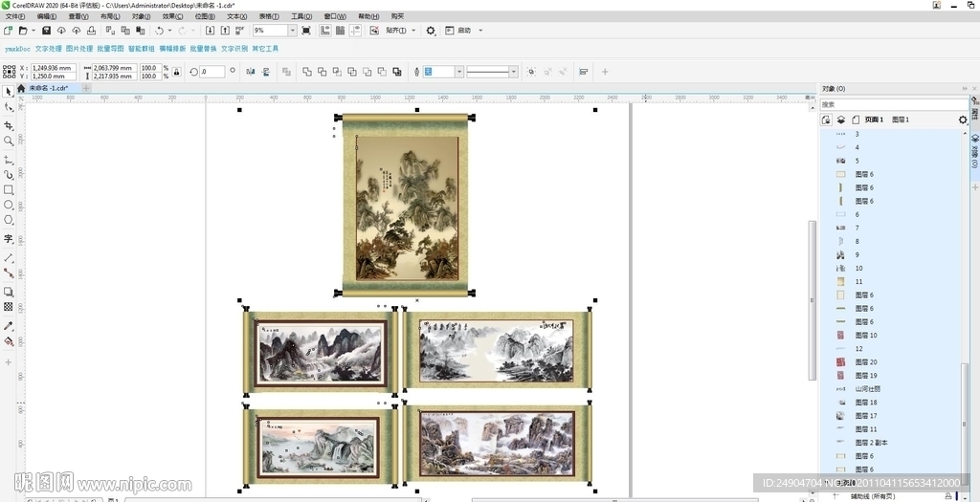Choose the Rectangle tool
The height and width of the screenshot is (502, 980).
pyautogui.click(x=9, y=189)
